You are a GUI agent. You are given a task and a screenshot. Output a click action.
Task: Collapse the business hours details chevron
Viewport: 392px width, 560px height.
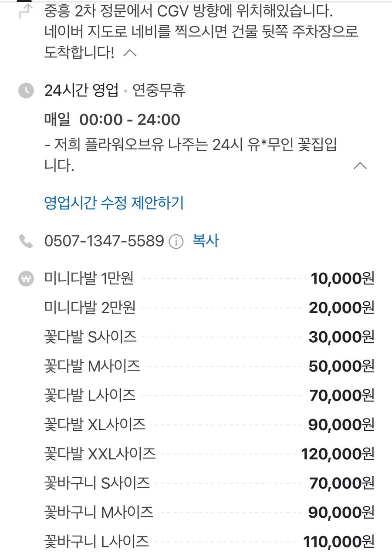360,165
